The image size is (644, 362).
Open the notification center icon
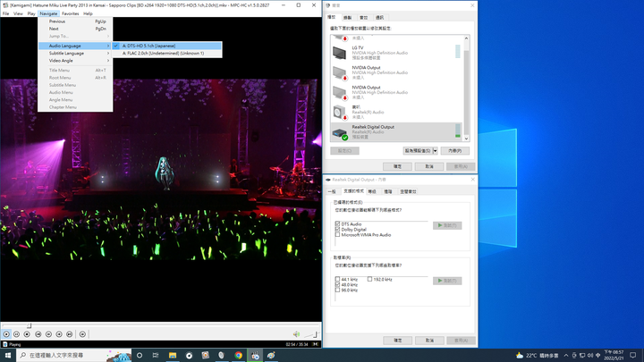[633, 356]
